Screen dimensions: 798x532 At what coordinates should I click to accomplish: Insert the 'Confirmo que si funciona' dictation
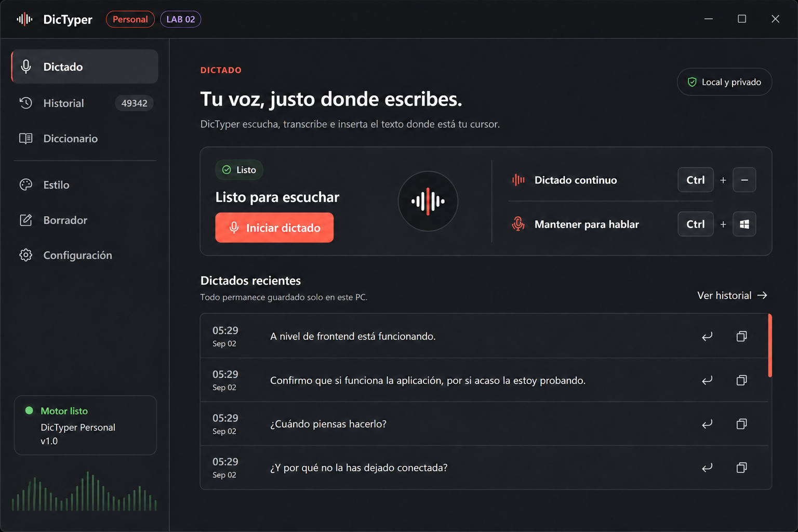[707, 380]
